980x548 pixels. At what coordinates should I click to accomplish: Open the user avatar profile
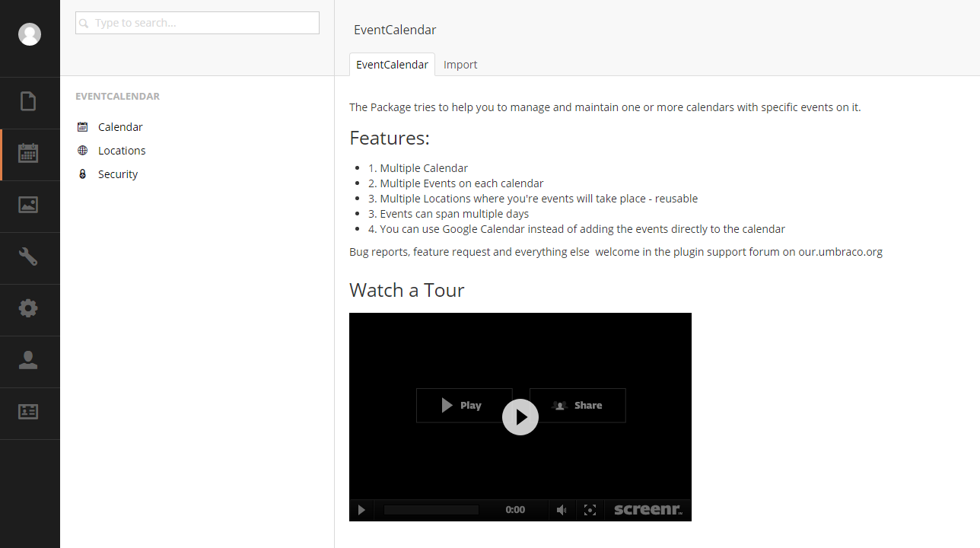click(30, 34)
